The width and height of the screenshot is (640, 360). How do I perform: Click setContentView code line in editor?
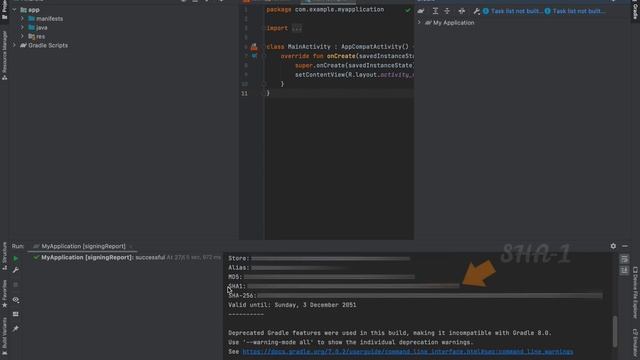[354, 75]
